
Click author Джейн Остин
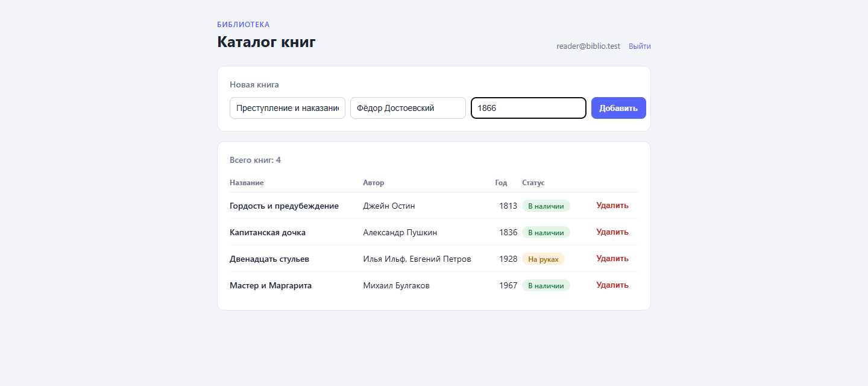(389, 206)
